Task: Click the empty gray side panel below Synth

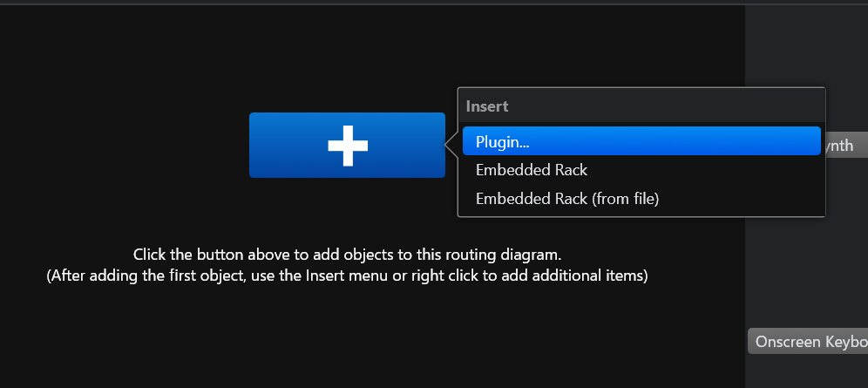Action: (806, 244)
